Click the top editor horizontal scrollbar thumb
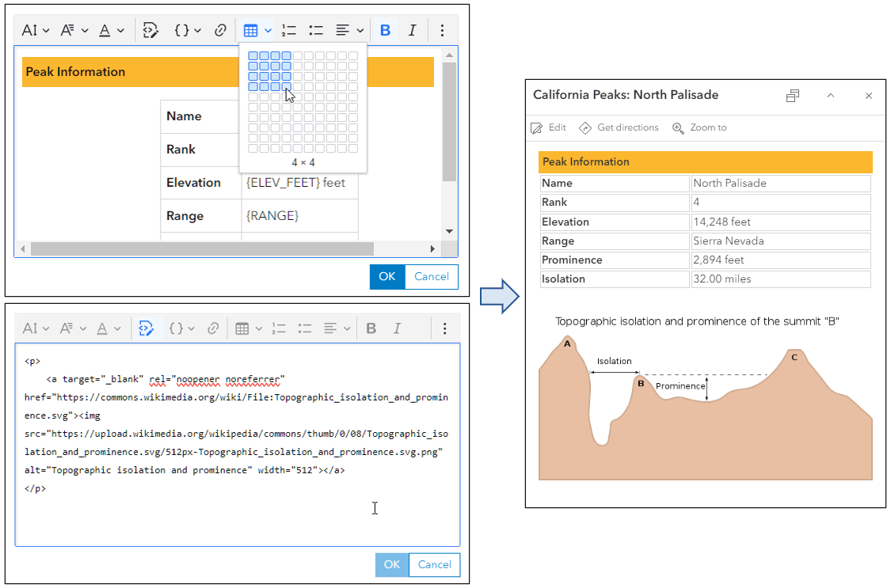Image resolution: width=891 pixels, height=588 pixels. [x=202, y=248]
